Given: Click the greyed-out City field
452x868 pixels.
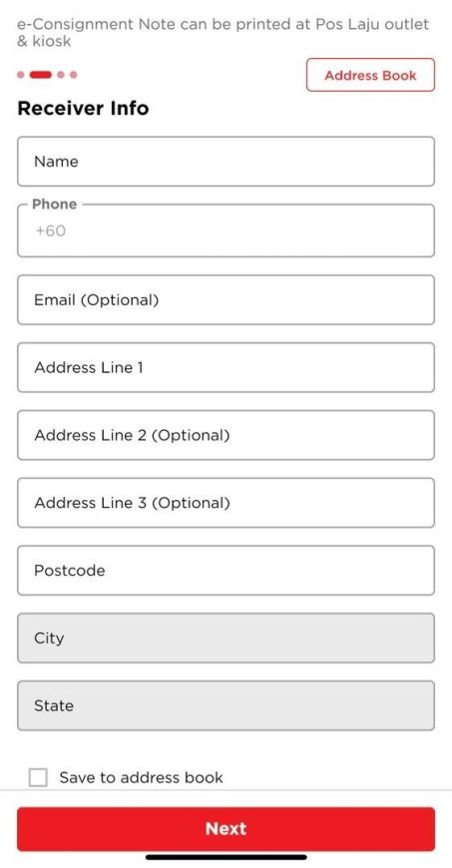Looking at the screenshot, I should click(x=226, y=638).
